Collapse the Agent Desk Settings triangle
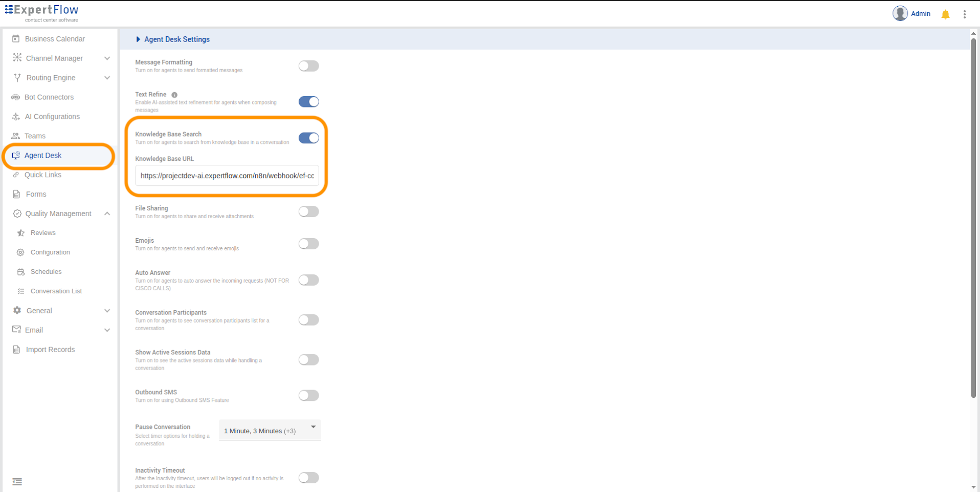This screenshot has height=492, width=980. pyautogui.click(x=138, y=39)
